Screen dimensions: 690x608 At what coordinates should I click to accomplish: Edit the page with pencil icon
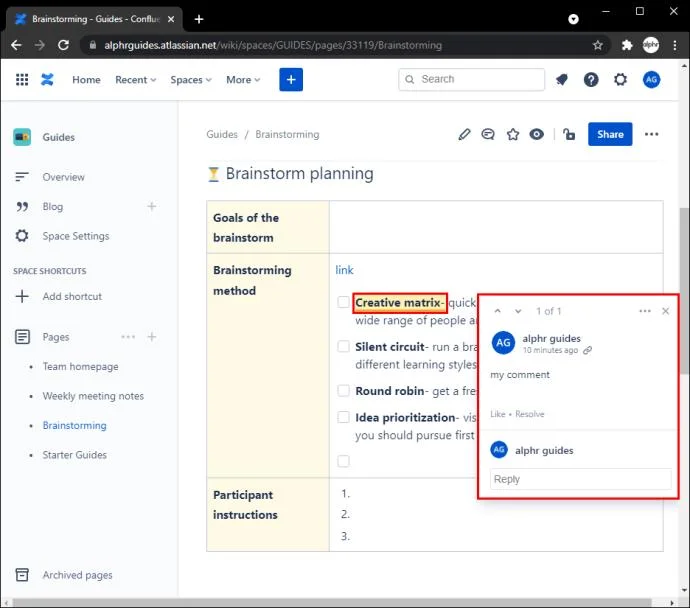(464, 134)
